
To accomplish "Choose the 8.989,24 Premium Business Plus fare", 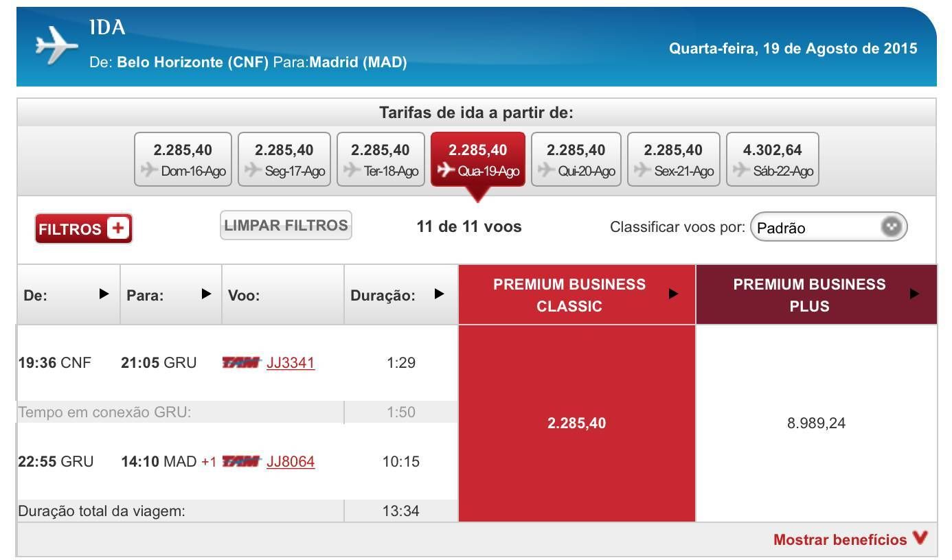I will point(816,423).
